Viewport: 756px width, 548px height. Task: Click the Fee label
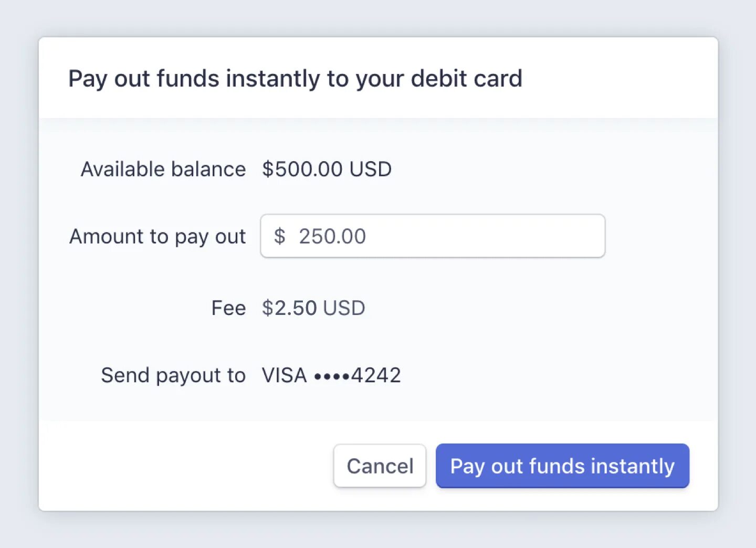coord(228,308)
